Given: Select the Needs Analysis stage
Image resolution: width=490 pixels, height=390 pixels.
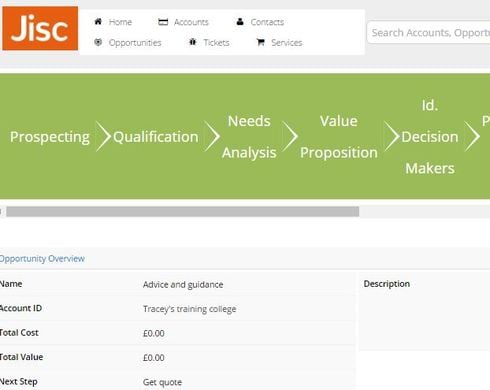Looking at the screenshot, I should (x=249, y=137).
